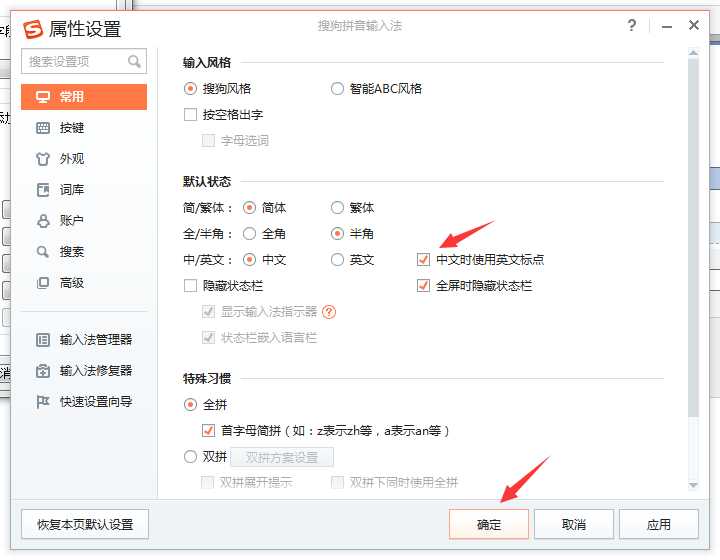Select 双拼 radio button
The width and height of the screenshot is (720, 560).
(x=190, y=457)
